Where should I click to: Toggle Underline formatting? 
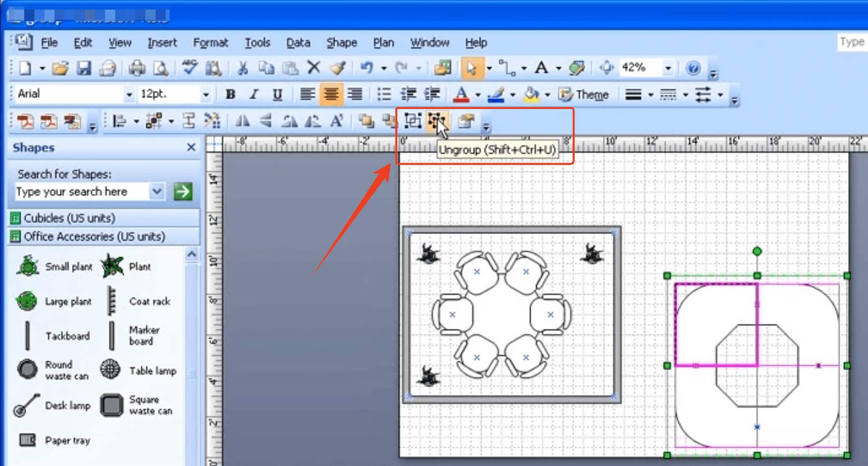click(277, 94)
